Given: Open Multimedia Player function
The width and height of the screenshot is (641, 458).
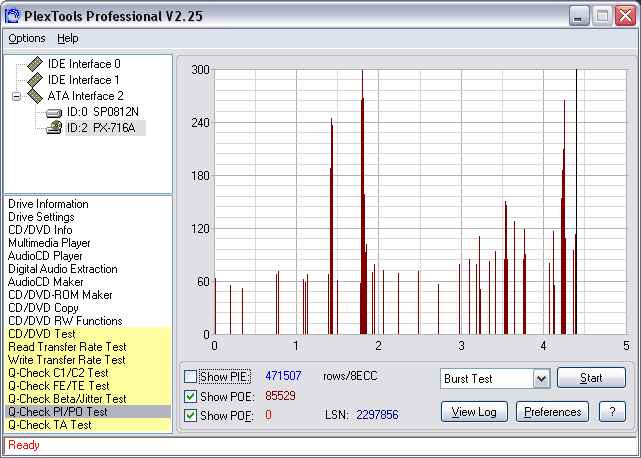Looking at the screenshot, I should pyautogui.click(x=49, y=243).
